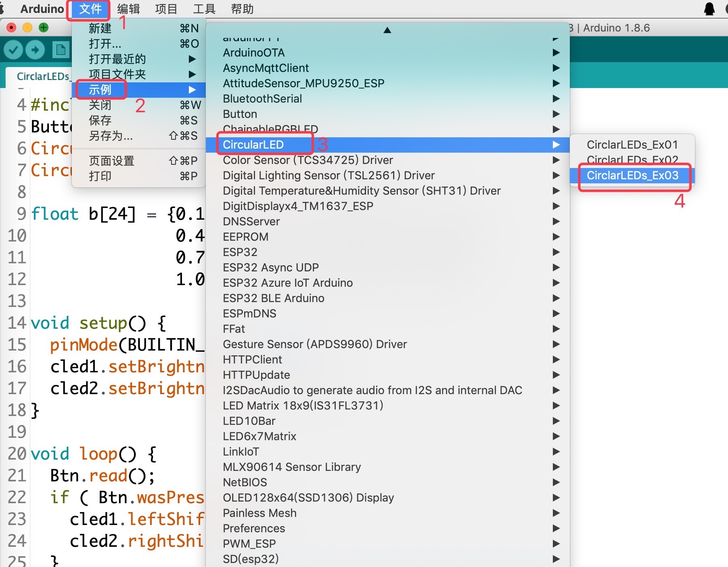Load the CirclarLEDs_Ex01 example

tap(632, 145)
